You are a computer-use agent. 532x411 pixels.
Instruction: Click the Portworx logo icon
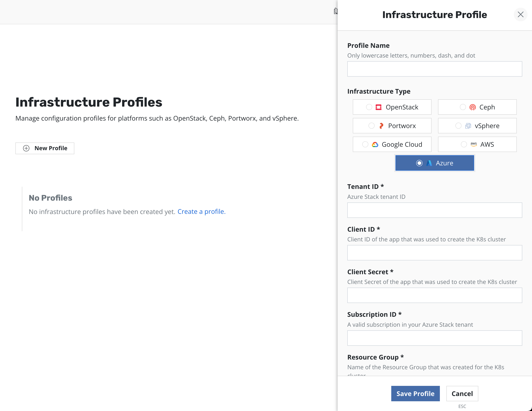coord(381,126)
